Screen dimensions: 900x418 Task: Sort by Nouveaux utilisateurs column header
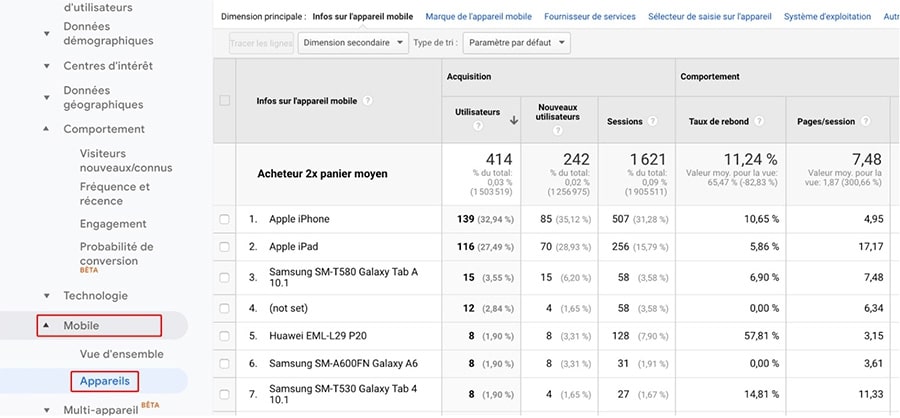click(x=557, y=112)
